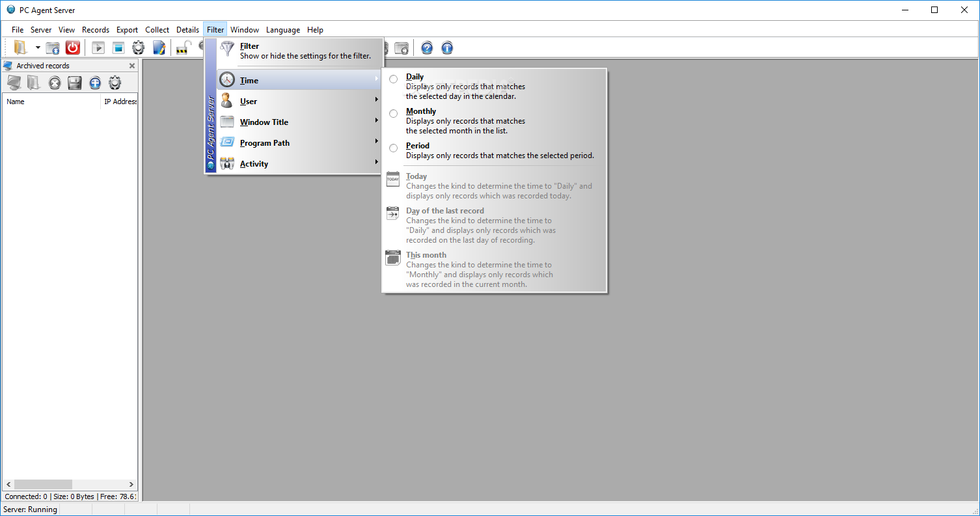
Task: Close the open Filter menu in menu bar
Action: point(215,30)
